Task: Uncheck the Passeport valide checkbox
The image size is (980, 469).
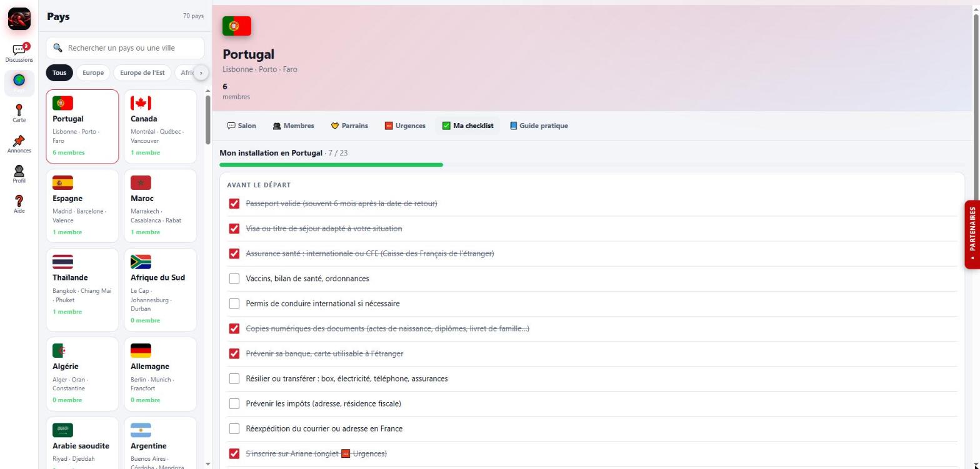Action: pyautogui.click(x=234, y=204)
